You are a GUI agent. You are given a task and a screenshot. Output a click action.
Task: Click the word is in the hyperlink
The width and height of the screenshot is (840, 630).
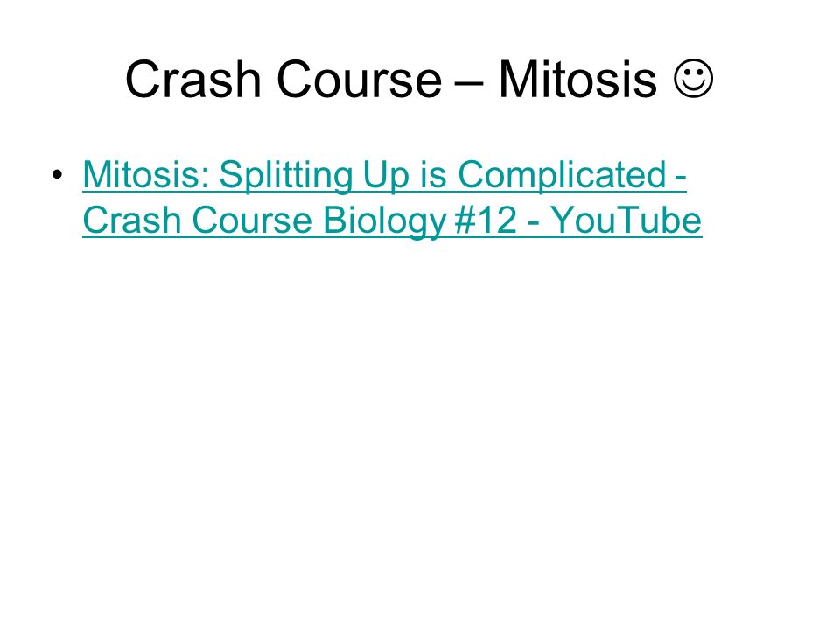(433, 175)
